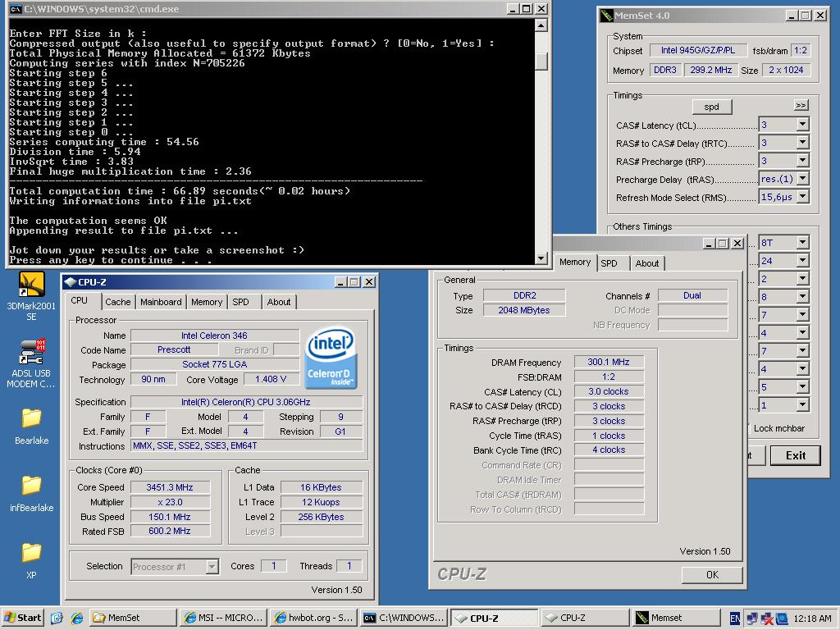Expand the 8T dropdown in Others Timings
840x630 pixels.
pyautogui.click(x=802, y=243)
